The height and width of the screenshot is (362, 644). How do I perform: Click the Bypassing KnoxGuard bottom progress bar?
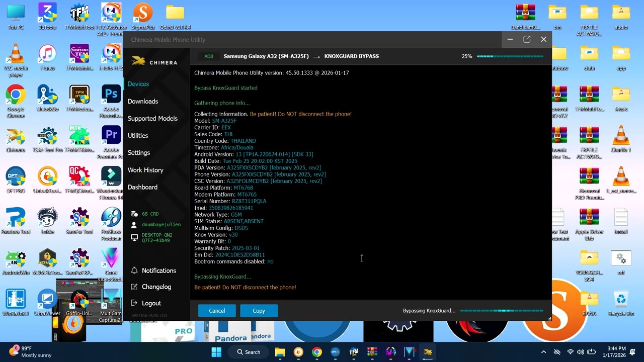[502, 311]
